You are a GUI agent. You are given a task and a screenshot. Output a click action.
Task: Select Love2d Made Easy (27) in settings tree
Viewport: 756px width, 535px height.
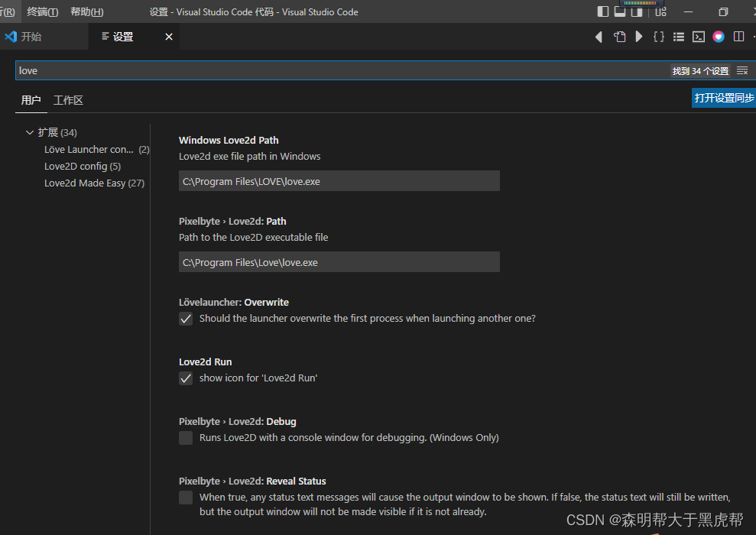[x=94, y=183]
